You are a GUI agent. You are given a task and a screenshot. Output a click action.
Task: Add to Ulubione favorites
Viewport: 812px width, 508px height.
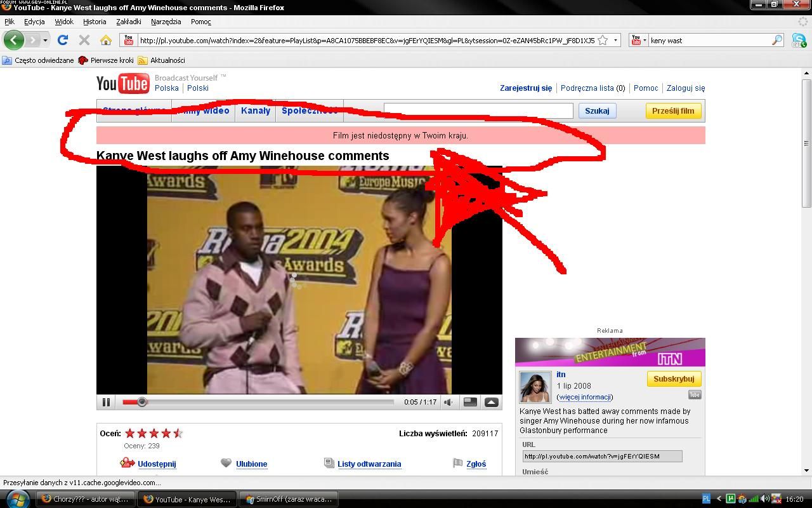[251, 464]
